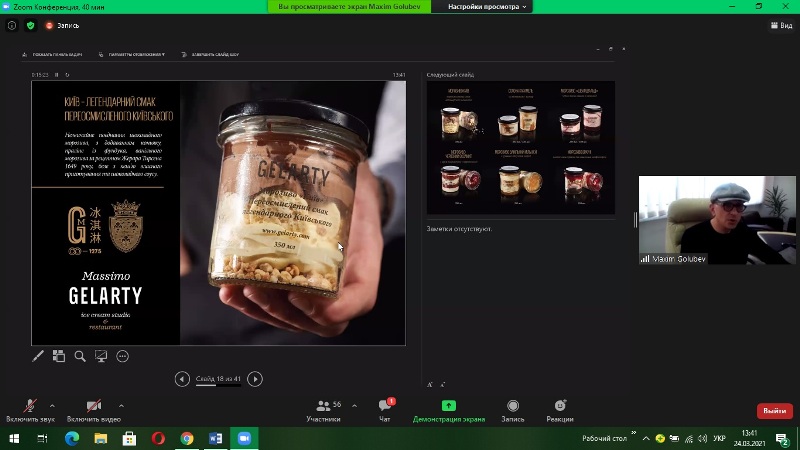800x450 pixels.
Task: Open Windows Task View
Action: pos(42,438)
